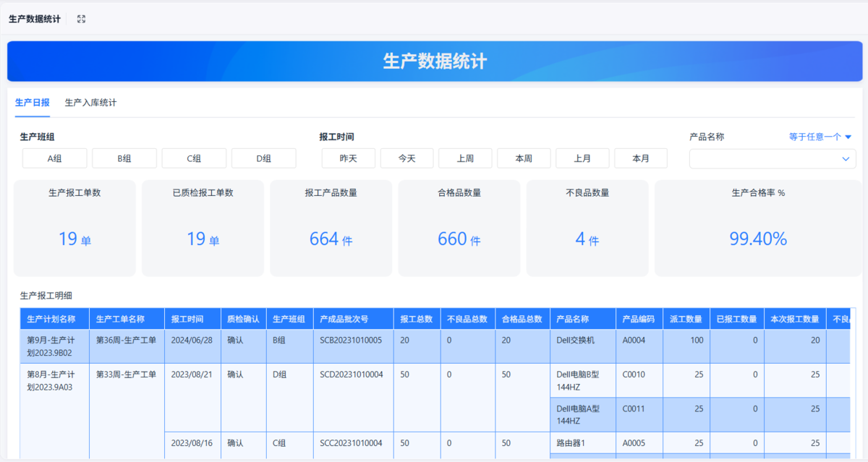Select cell 第9月-生产计划2023.9B02
The width and height of the screenshot is (868, 462).
pyautogui.click(x=54, y=346)
